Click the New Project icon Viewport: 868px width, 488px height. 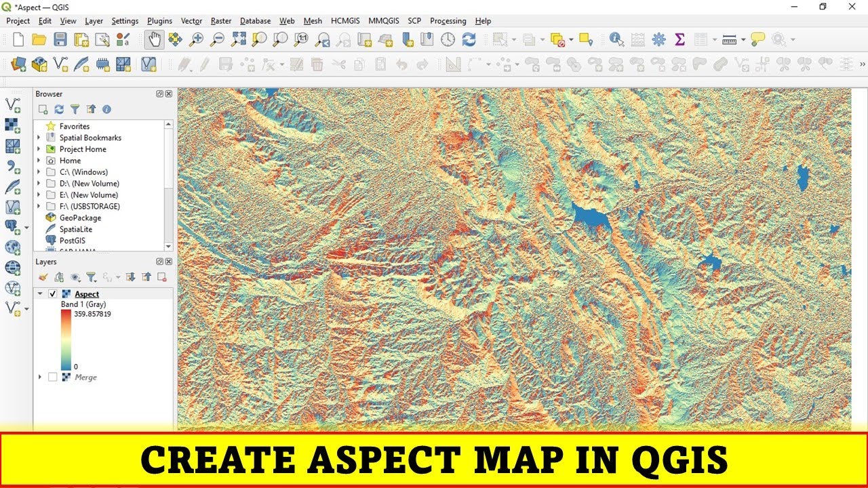[18, 40]
